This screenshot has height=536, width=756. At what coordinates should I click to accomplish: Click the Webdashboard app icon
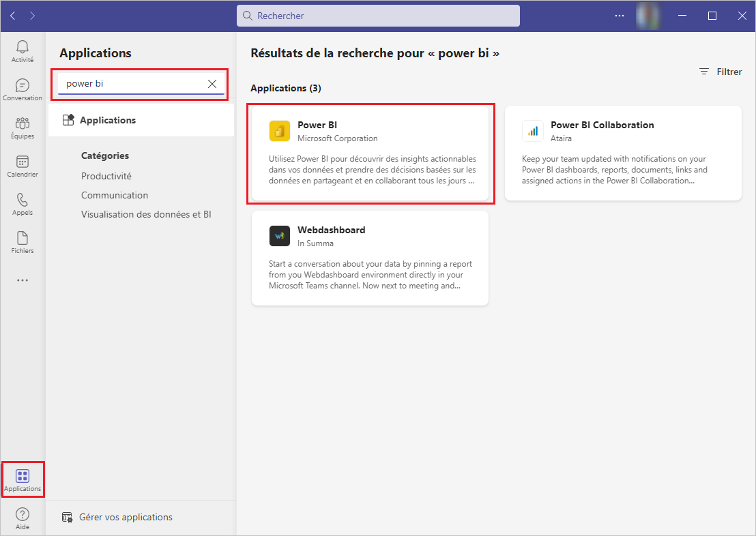click(x=280, y=236)
